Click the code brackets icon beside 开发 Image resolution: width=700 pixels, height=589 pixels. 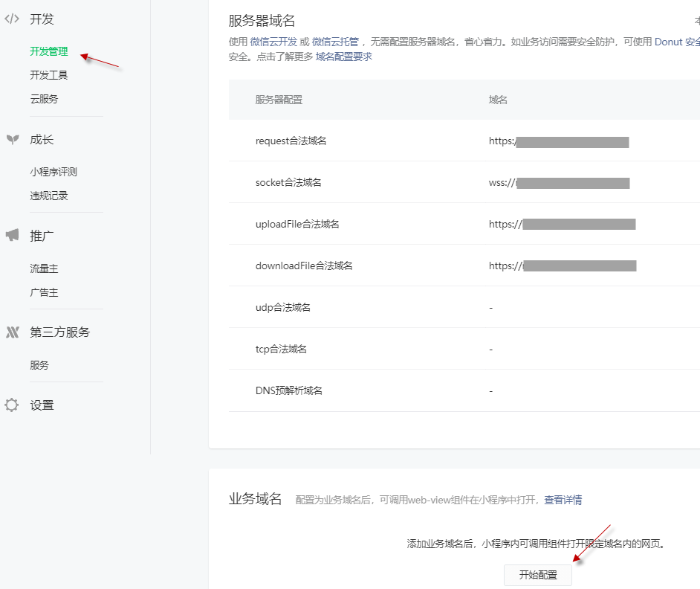pyautogui.click(x=12, y=19)
